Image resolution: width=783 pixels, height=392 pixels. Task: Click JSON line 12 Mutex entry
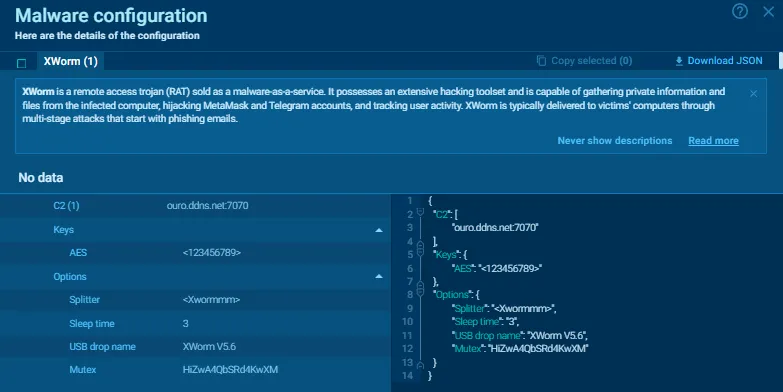click(520, 349)
